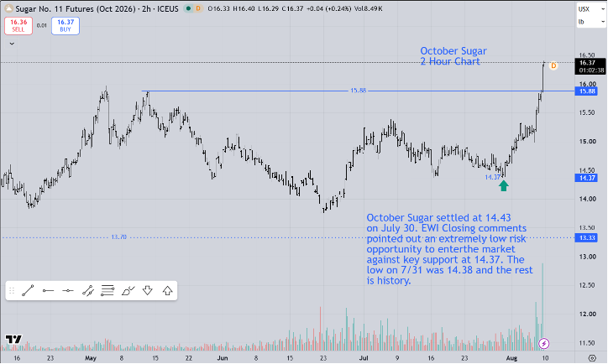This screenshot has height=364, width=608.
Task: Click the 13.33 blue price axis label
Action: pos(586,237)
